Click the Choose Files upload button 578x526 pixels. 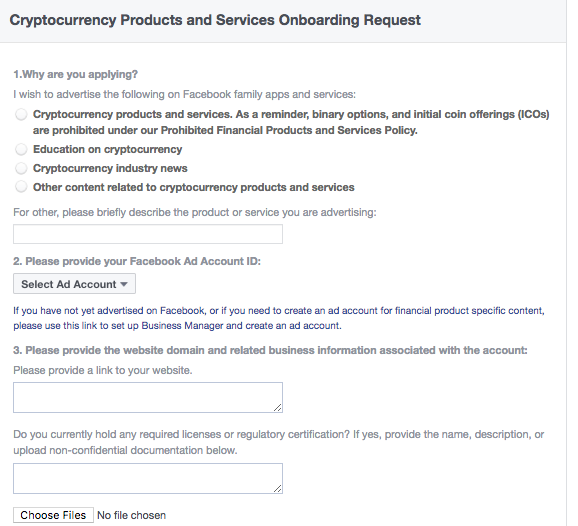pos(53,515)
